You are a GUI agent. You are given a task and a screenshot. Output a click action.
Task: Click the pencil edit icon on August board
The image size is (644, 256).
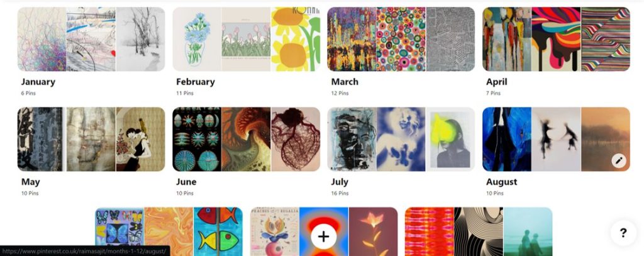point(619,160)
